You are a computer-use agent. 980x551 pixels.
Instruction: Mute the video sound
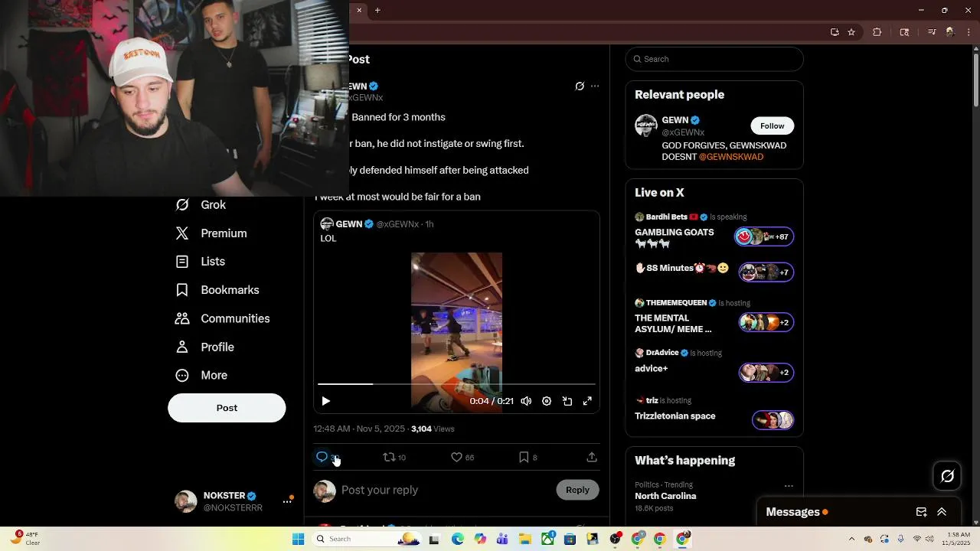526,401
